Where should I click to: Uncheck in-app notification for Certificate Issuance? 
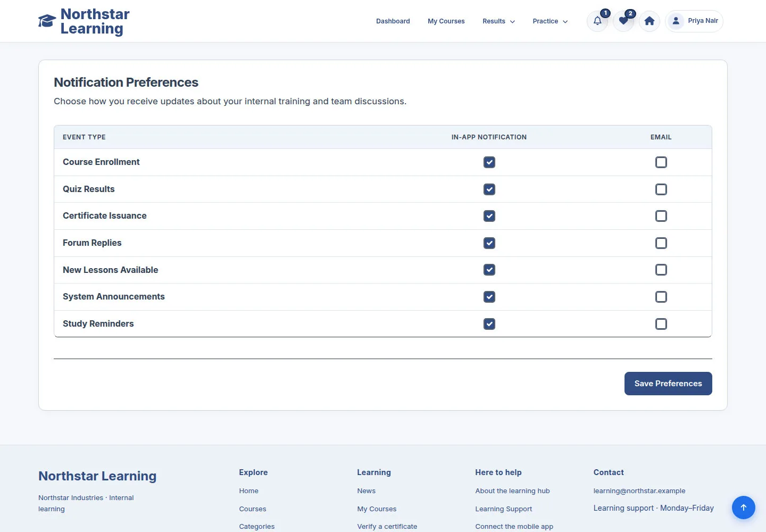[489, 216]
